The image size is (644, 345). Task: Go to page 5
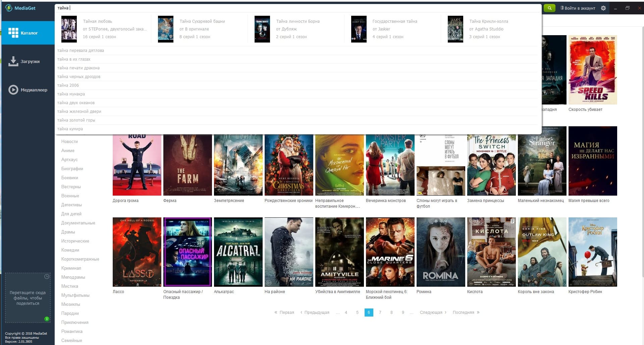point(357,313)
